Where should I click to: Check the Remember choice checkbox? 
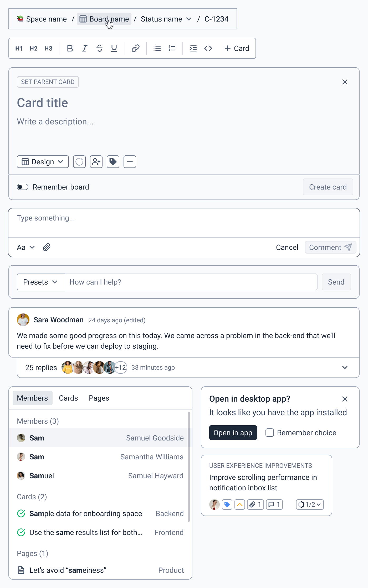[x=270, y=433]
